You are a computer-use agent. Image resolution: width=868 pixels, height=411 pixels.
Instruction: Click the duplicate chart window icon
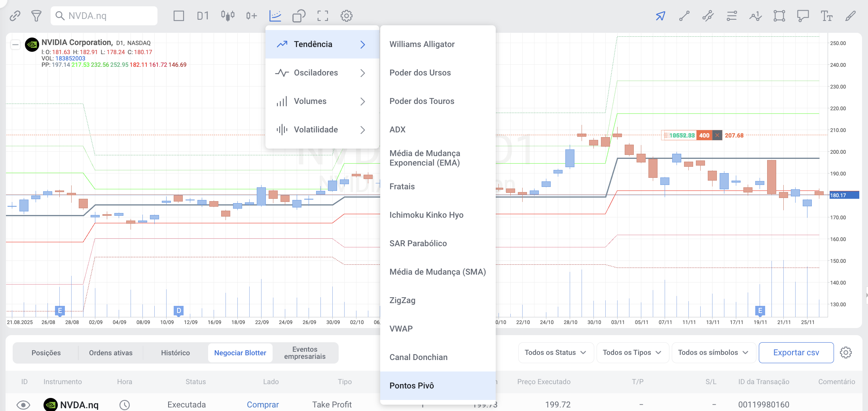299,16
